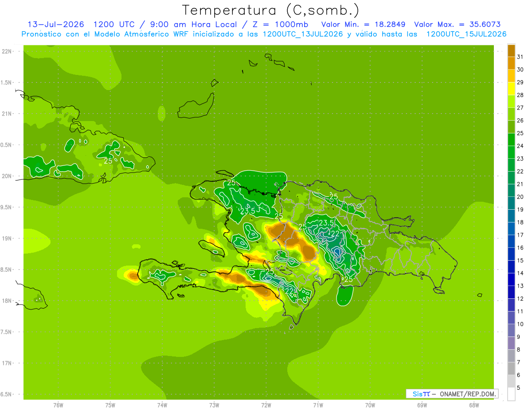Click the '71W' longitude label
532x411 pixels.
(x=318, y=405)
